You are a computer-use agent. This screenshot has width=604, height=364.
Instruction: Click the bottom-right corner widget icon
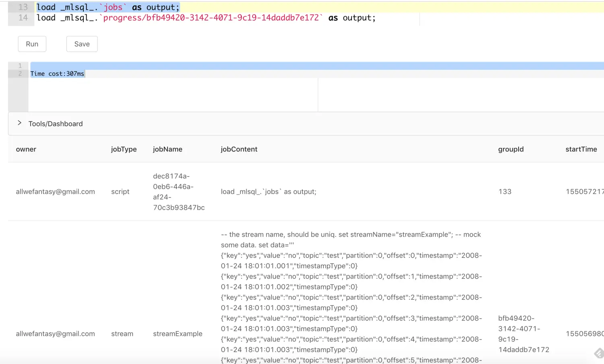(599, 353)
